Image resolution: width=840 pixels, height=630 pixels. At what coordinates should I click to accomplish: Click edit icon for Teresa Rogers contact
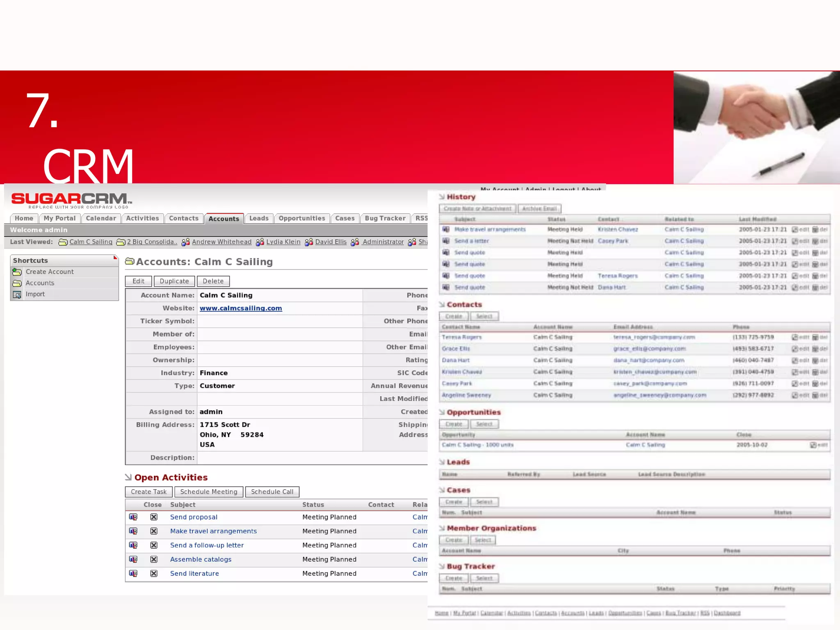(x=795, y=337)
